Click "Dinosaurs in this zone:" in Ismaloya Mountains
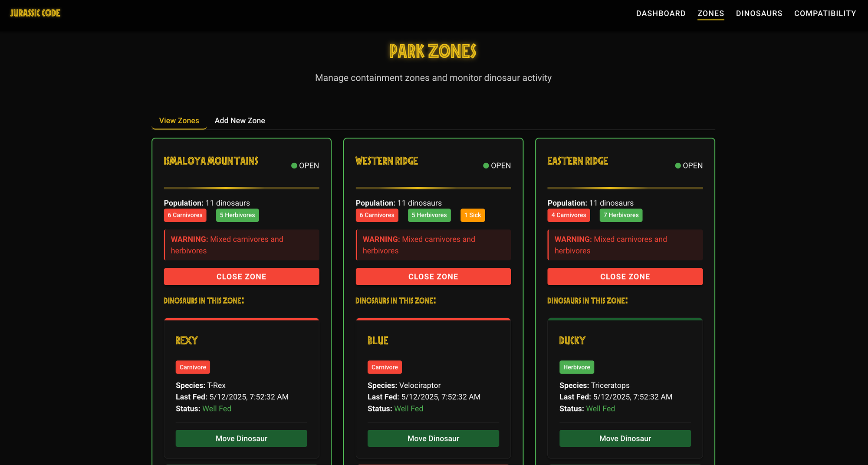 (204, 300)
